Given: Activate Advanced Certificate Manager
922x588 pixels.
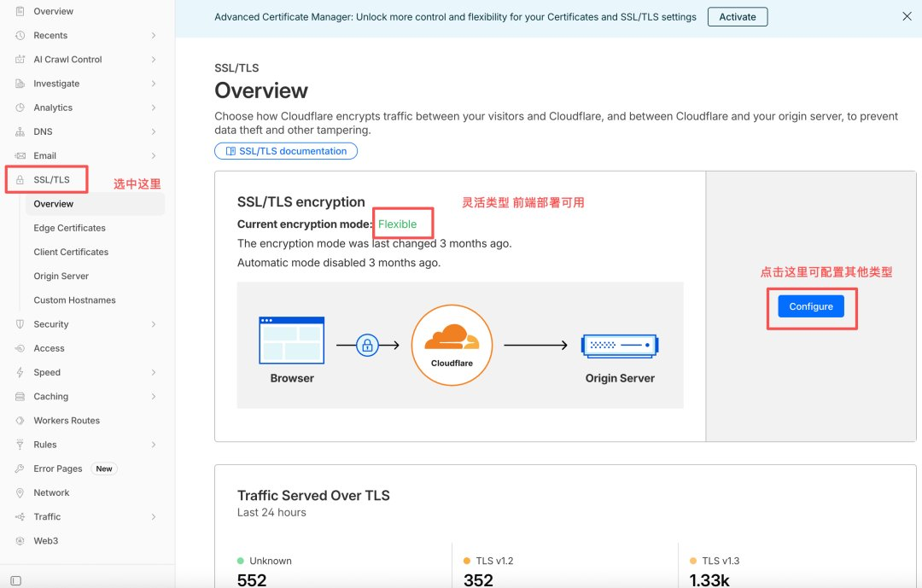Looking at the screenshot, I should coord(738,17).
